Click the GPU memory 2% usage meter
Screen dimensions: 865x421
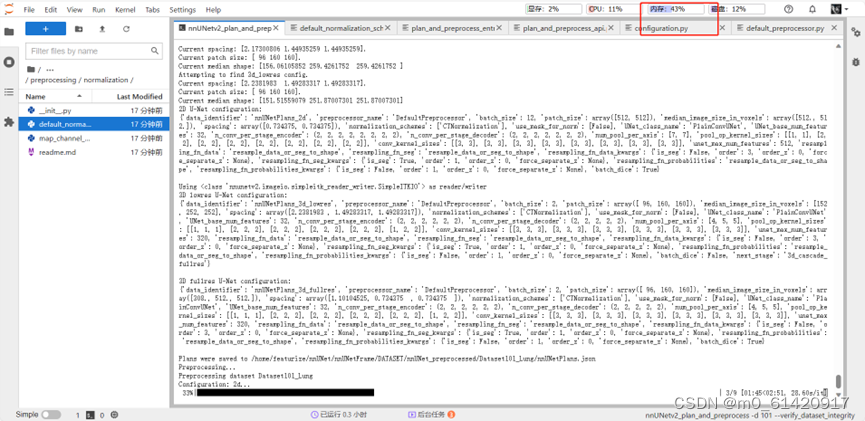point(553,9)
